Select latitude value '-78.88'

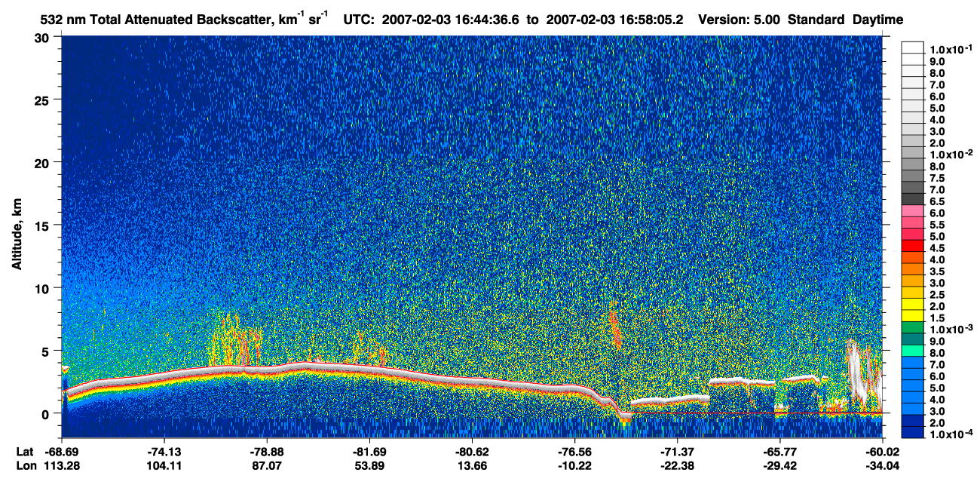267,451
